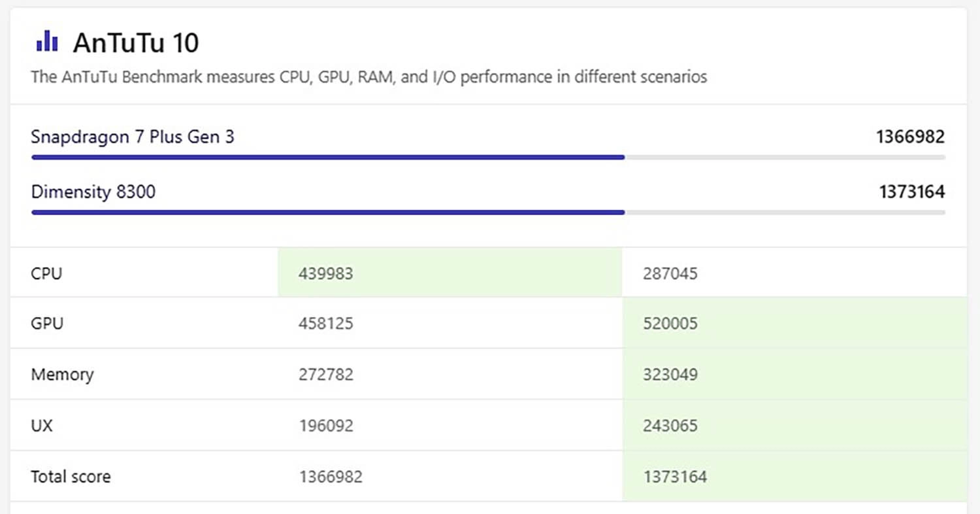Select the AnTuTu 10 heading
This screenshot has width=980, height=514.
(136, 43)
